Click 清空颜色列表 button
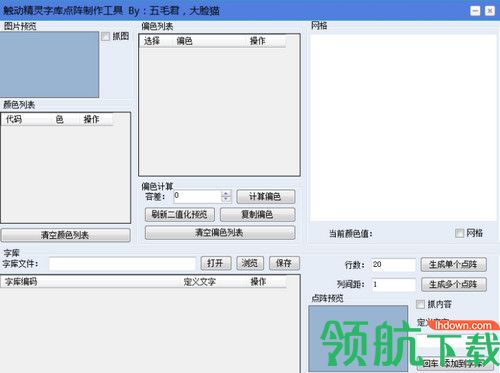This screenshot has width=500, height=373. point(66,235)
